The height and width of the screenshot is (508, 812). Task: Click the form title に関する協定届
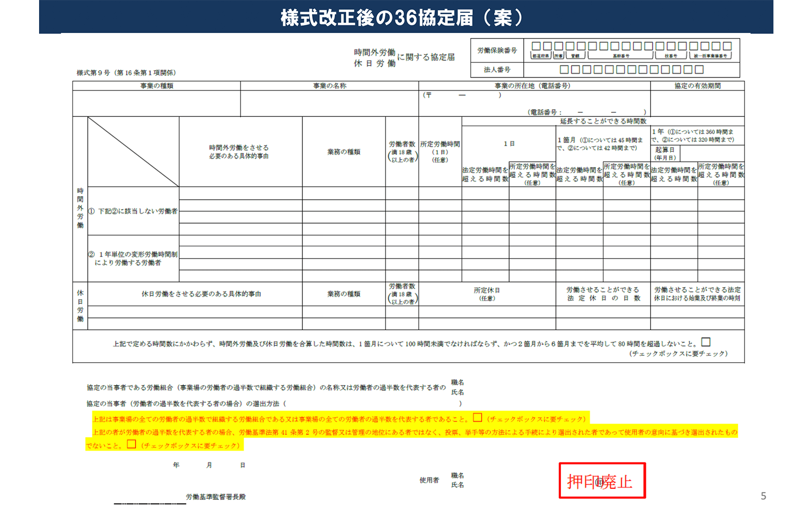pyautogui.click(x=426, y=57)
